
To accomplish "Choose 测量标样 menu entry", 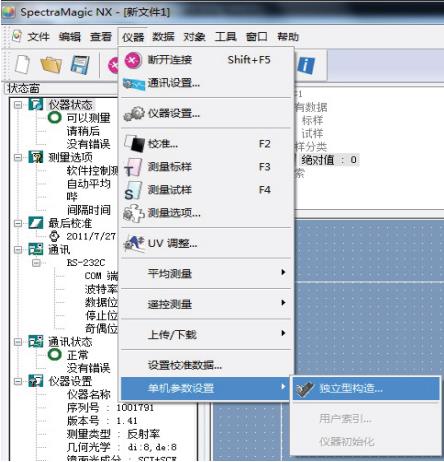I will [206, 167].
